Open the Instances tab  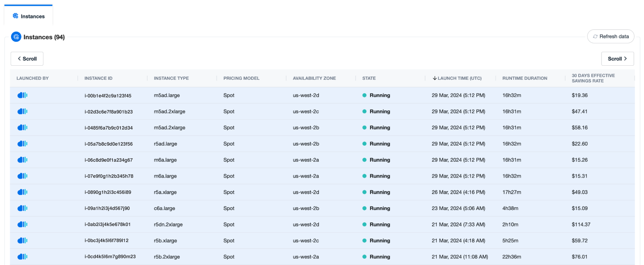(28, 16)
